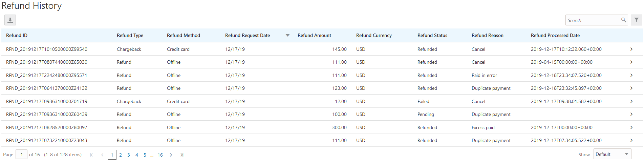Click sort arrow on Refund Request Date

tap(287, 35)
